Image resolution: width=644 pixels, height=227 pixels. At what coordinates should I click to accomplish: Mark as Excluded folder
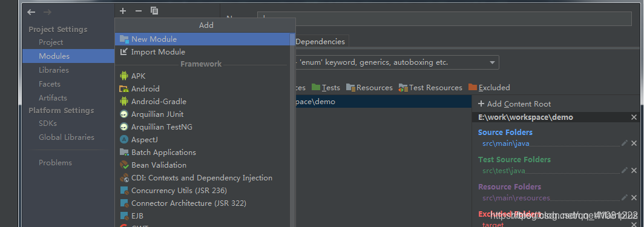[489, 87]
